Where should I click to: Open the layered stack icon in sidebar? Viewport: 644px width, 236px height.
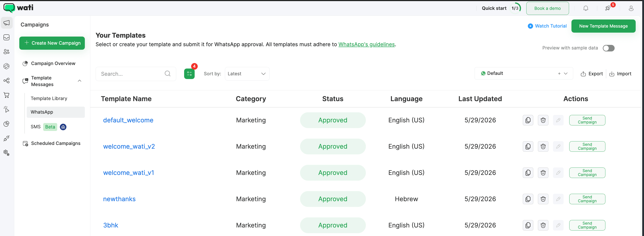click(x=7, y=66)
